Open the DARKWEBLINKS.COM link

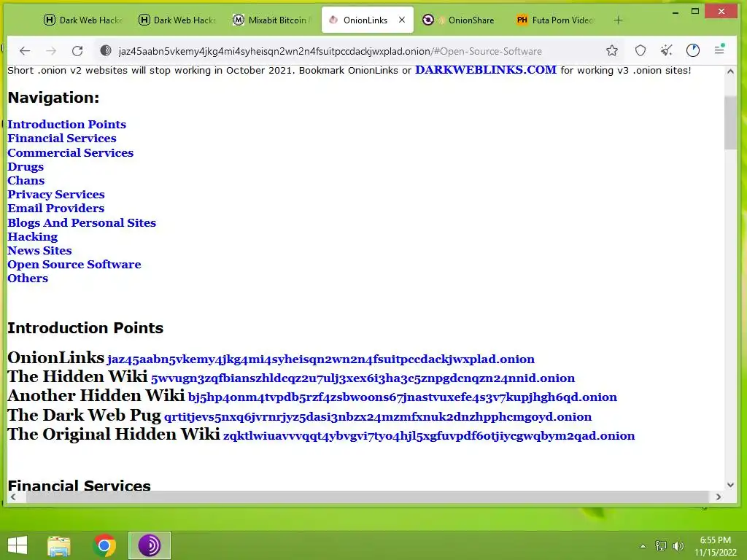[485, 70]
